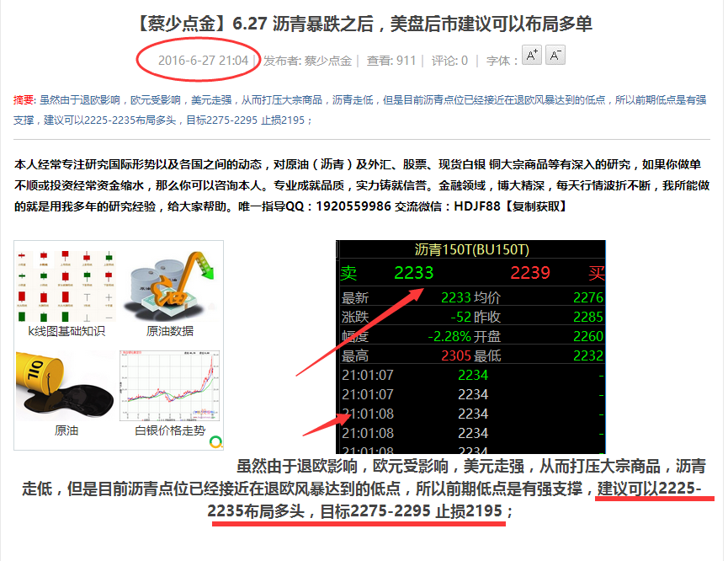
Task: Click the green 卖 sell label
Action: pyautogui.click(x=348, y=272)
